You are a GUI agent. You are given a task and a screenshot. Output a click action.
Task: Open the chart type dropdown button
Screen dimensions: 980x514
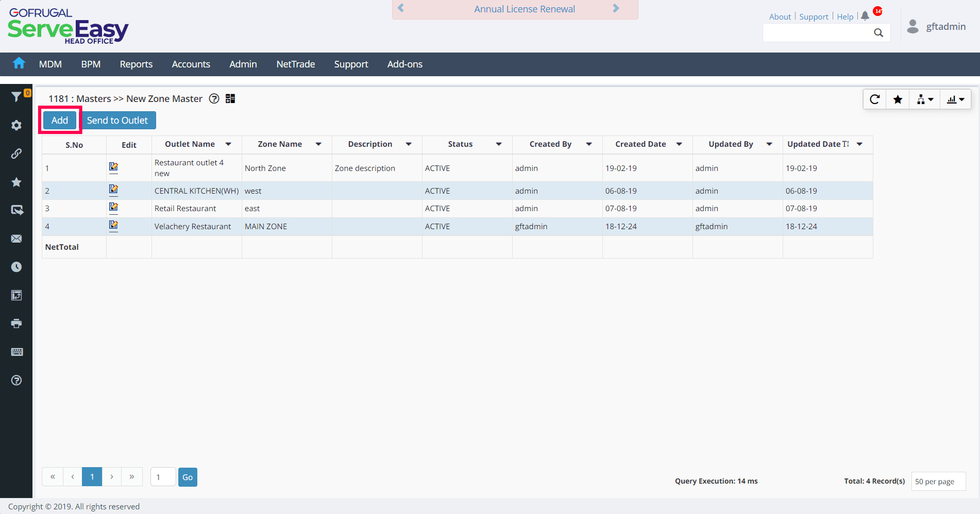[956, 99]
